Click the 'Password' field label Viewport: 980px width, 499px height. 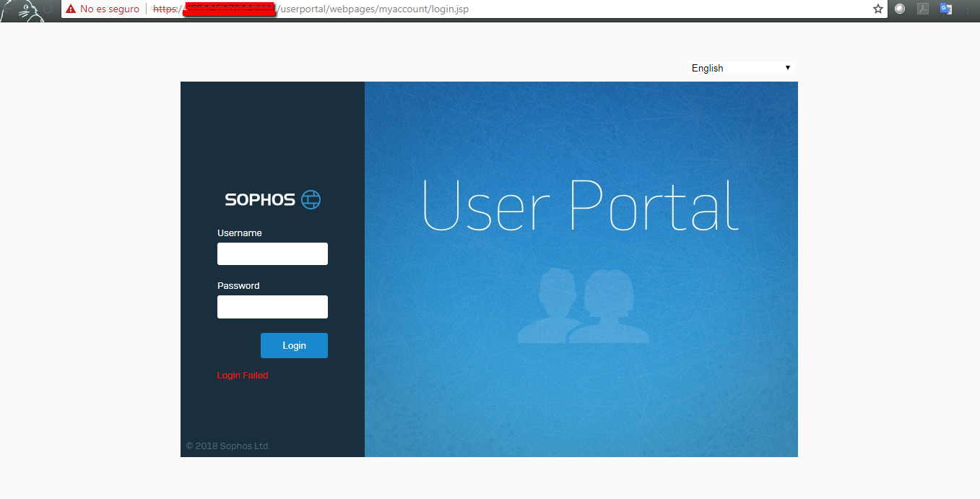pos(238,286)
